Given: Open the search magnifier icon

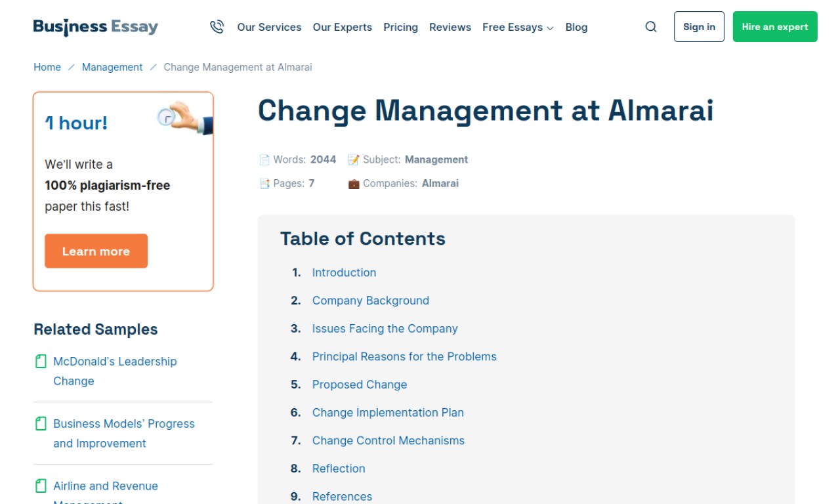Looking at the screenshot, I should coord(651,27).
